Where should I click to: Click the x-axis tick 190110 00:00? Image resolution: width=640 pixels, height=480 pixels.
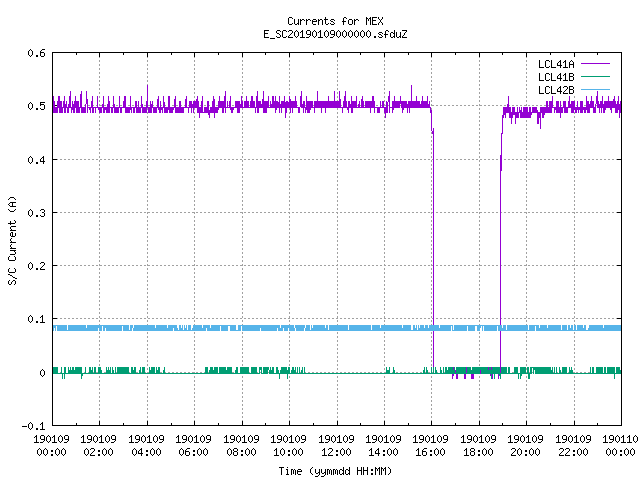[620, 446]
